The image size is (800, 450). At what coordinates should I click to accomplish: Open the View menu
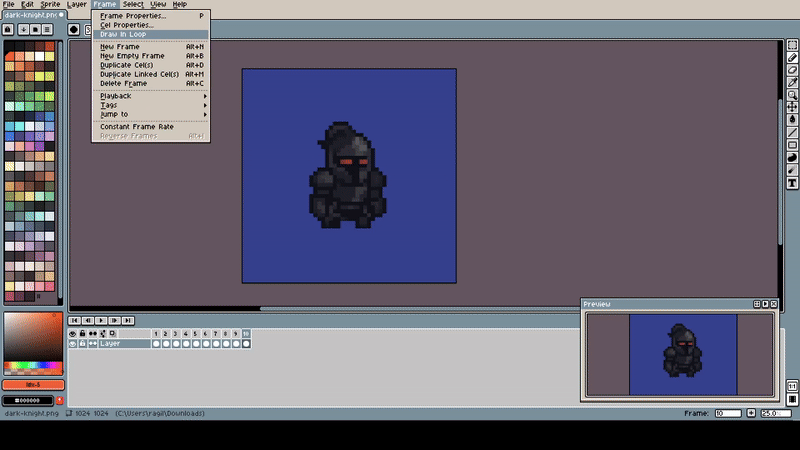point(158,4)
